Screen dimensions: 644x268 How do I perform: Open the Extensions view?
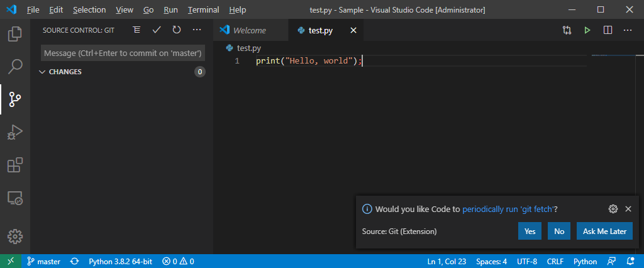point(15,165)
